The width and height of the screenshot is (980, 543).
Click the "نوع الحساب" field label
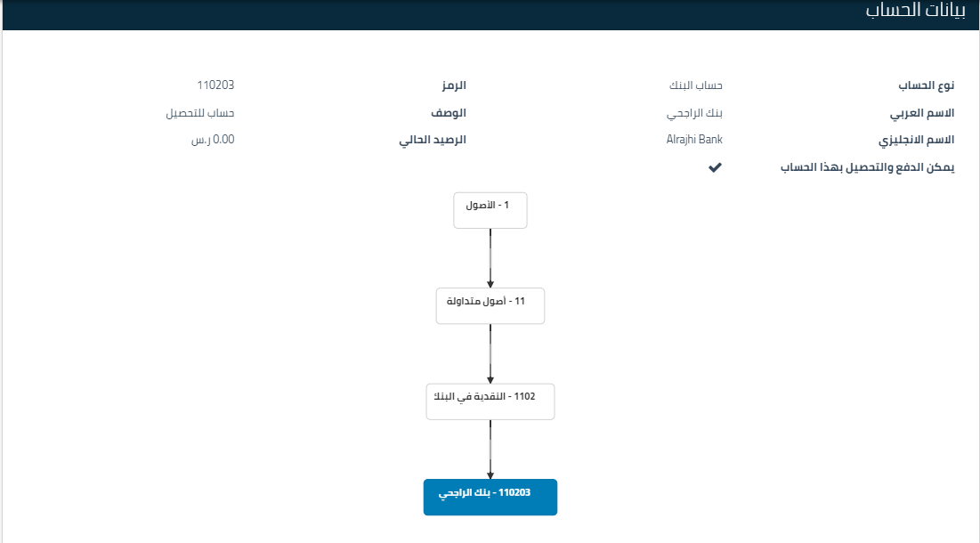point(926,85)
